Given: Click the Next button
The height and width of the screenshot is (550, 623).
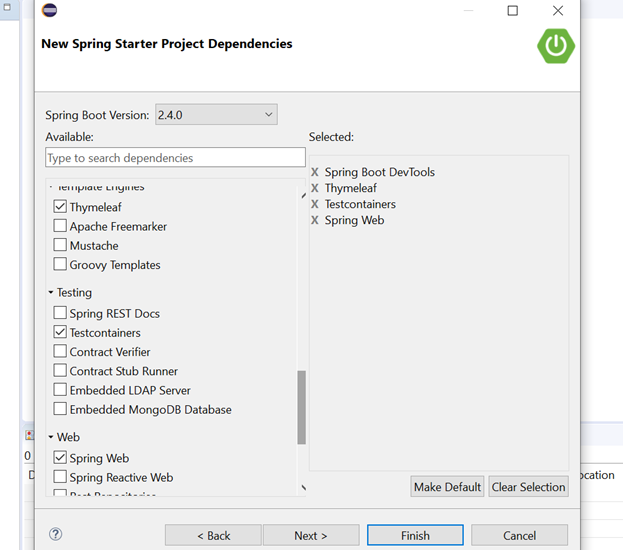Looking at the screenshot, I should pos(311,535).
